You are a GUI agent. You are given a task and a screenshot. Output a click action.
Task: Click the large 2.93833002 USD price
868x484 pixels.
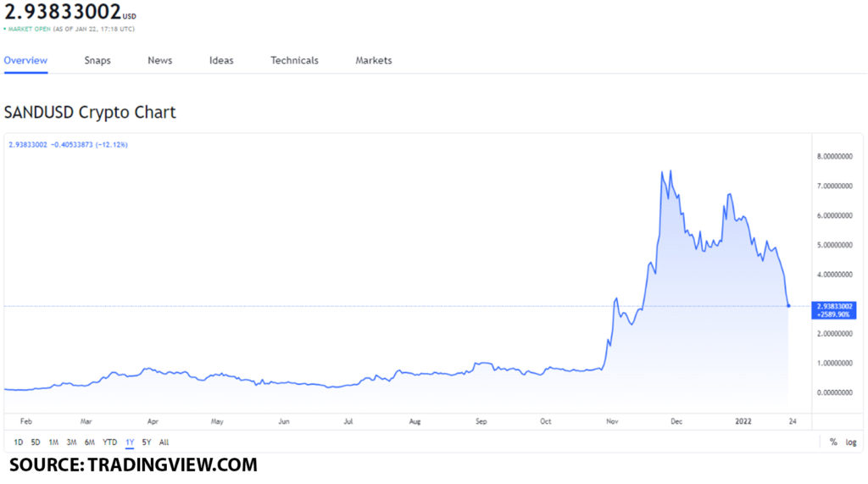point(70,12)
